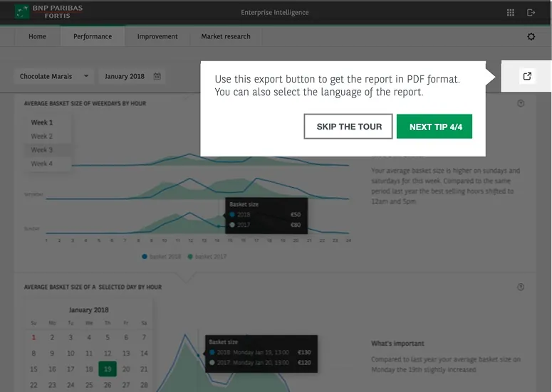Select Week 4 in the week list

point(42,164)
